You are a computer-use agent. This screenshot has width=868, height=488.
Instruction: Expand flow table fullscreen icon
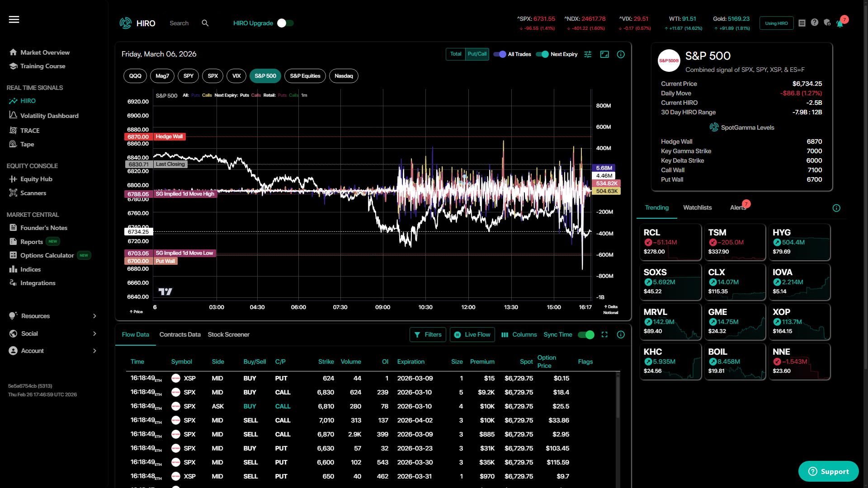(x=604, y=335)
